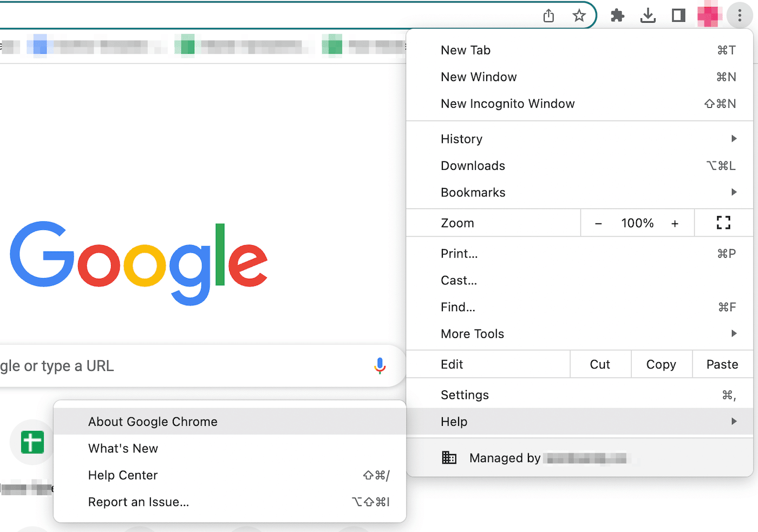Increase zoom with the plus button
The image size is (758, 532).
675,224
